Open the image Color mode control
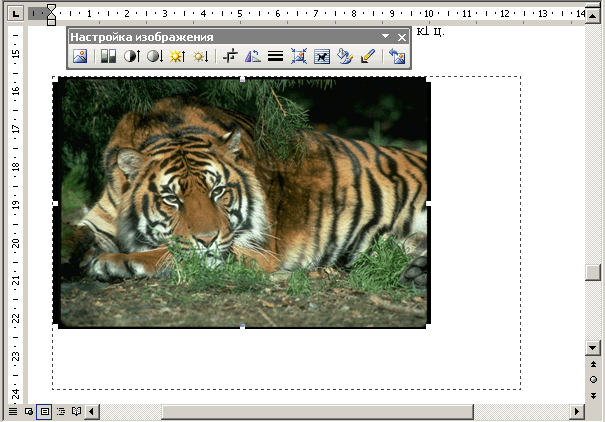Viewport: 605px width, 422px height. [108, 57]
